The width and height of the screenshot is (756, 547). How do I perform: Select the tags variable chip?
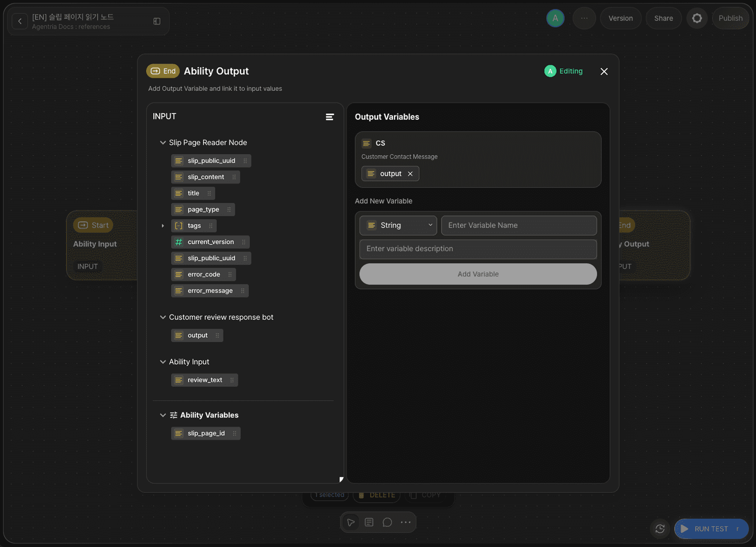pyautogui.click(x=194, y=225)
